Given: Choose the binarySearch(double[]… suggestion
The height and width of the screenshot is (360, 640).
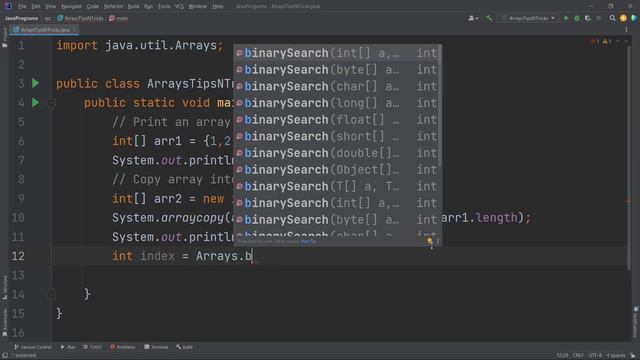Looking at the screenshot, I should [337, 153].
